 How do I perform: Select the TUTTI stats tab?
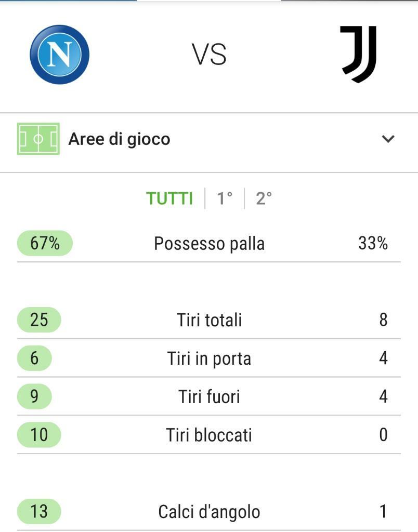click(x=169, y=198)
